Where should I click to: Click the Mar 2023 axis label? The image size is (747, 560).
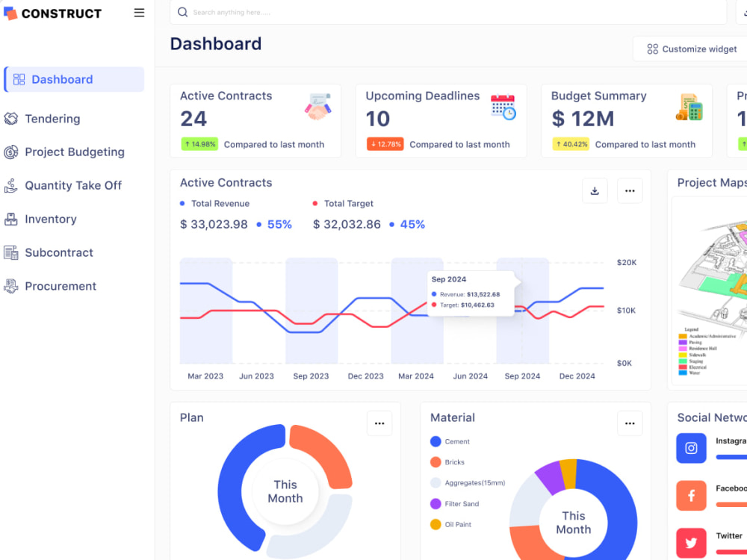(205, 376)
